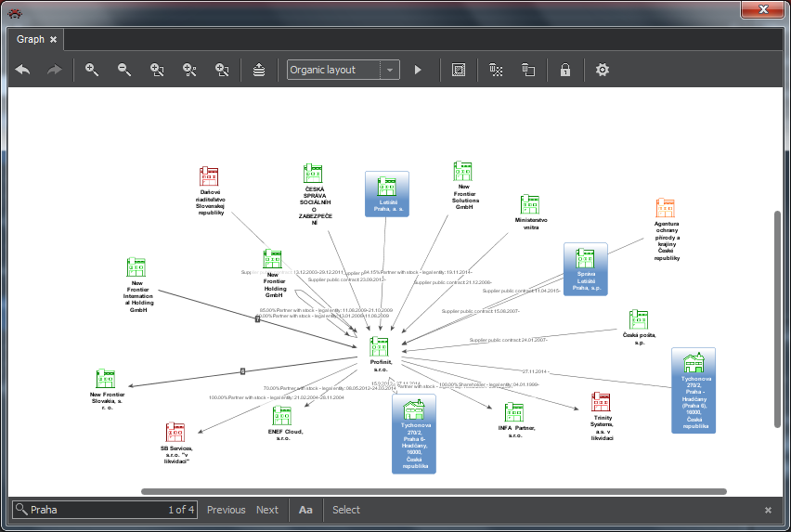
Task: Close the Graph tab
Action: pos(54,40)
